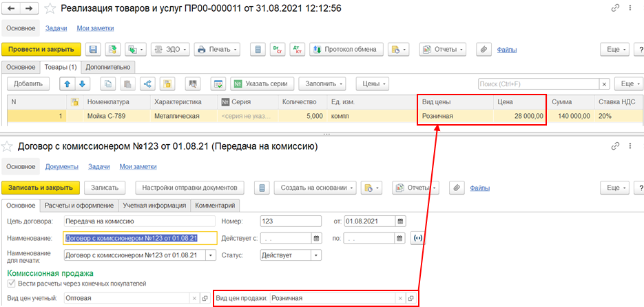
Task: Star the Реализация товаров и услуг document
Action: coord(50,8)
